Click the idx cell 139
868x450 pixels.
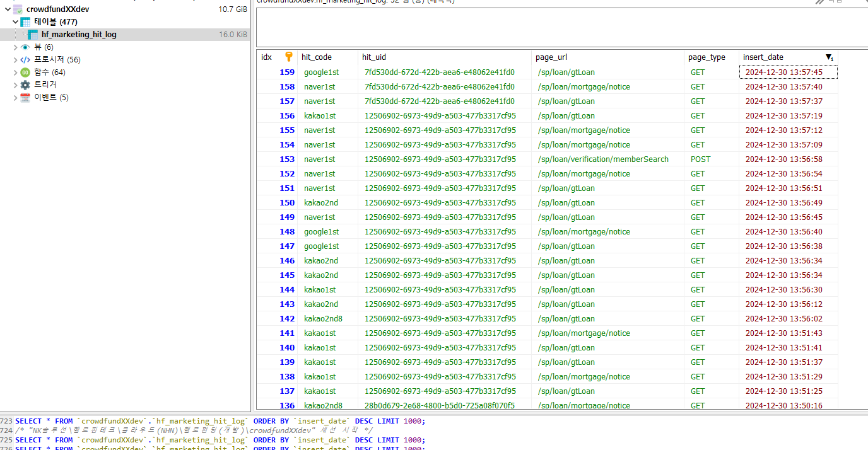coord(277,362)
